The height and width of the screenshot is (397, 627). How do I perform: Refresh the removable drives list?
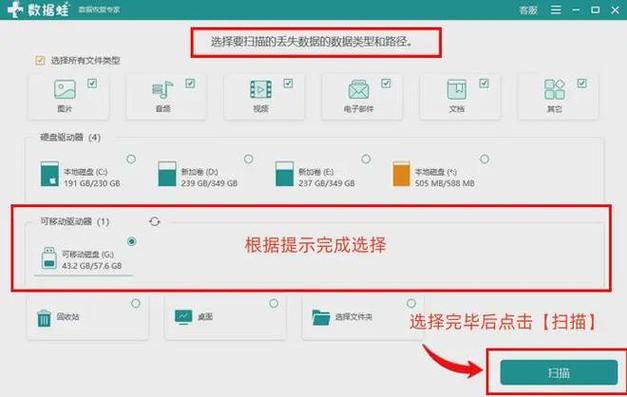[155, 221]
